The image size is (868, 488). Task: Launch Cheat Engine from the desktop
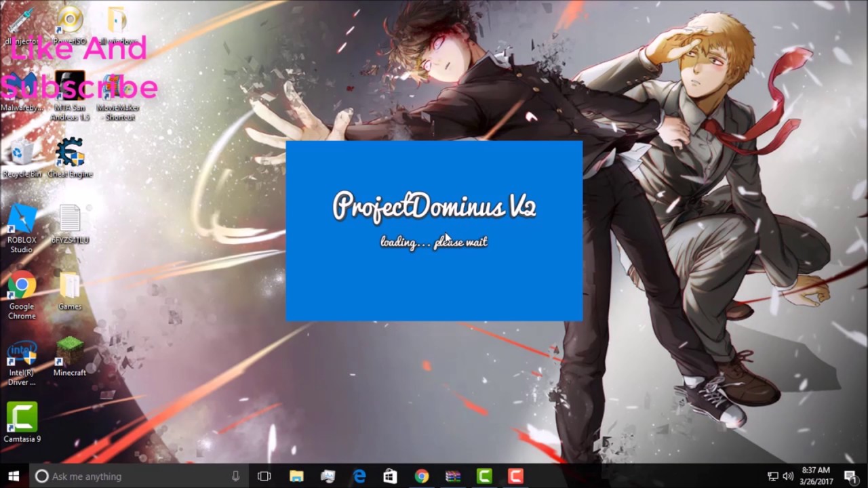70,158
